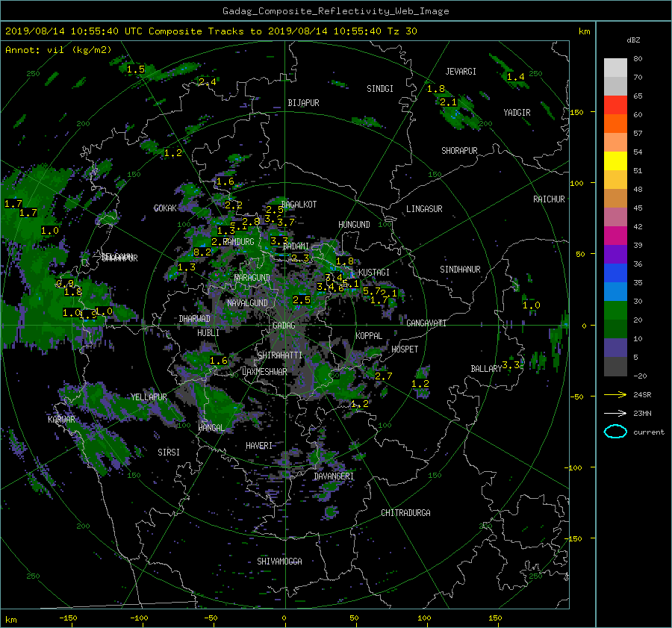Click the YELLAPUR city label
Viewport: 672px width, 628px height.
pos(149,397)
